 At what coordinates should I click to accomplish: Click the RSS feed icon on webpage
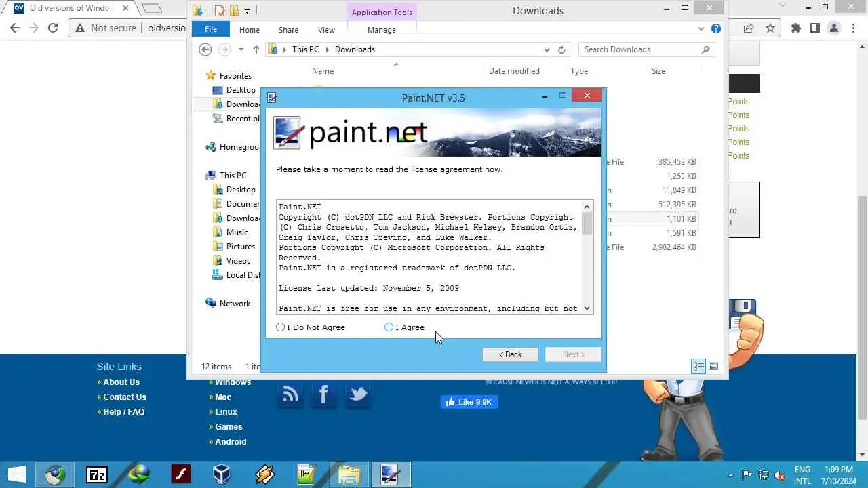290,394
